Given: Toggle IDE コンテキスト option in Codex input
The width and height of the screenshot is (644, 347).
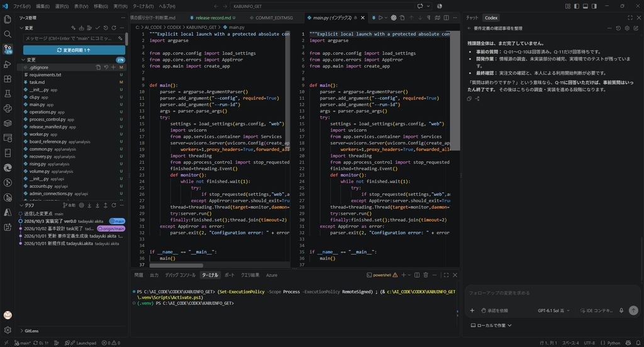Looking at the screenshot, I should click(596, 310).
